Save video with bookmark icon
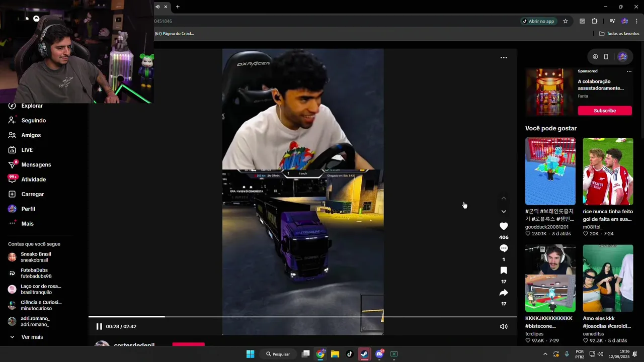The height and width of the screenshot is (362, 644). point(504,270)
